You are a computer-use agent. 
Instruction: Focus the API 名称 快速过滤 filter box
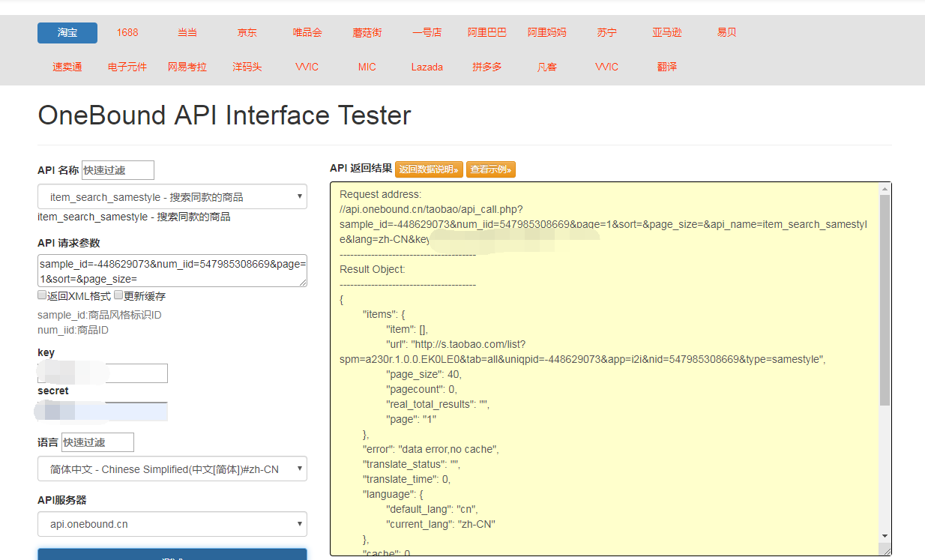pyautogui.click(x=118, y=170)
